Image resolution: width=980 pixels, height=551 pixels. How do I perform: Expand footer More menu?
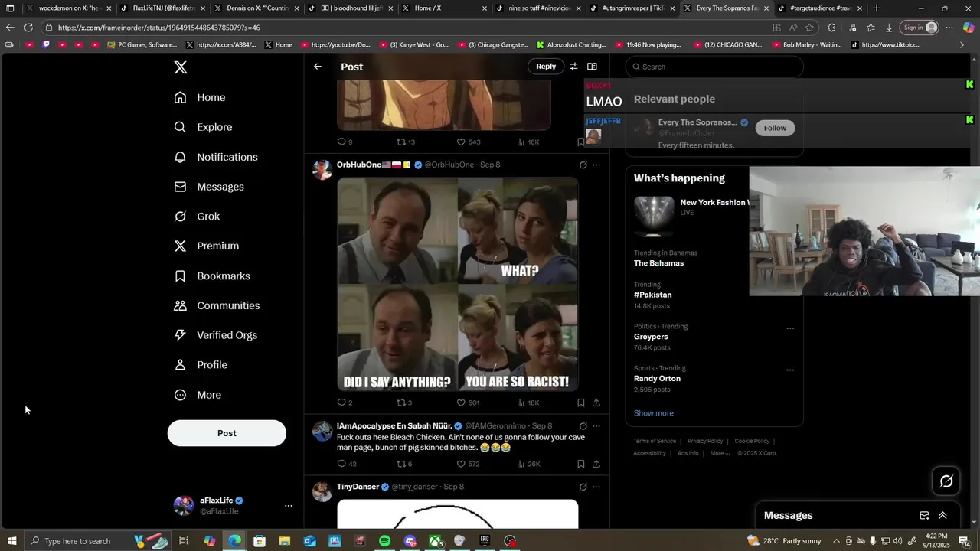pyautogui.click(x=720, y=453)
